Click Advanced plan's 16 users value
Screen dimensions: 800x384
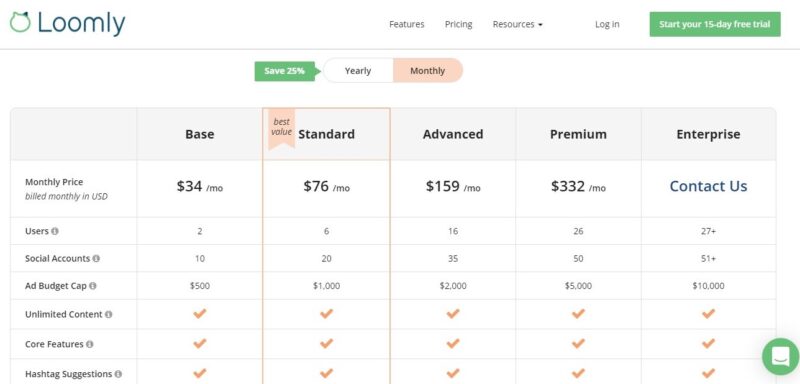click(x=453, y=231)
